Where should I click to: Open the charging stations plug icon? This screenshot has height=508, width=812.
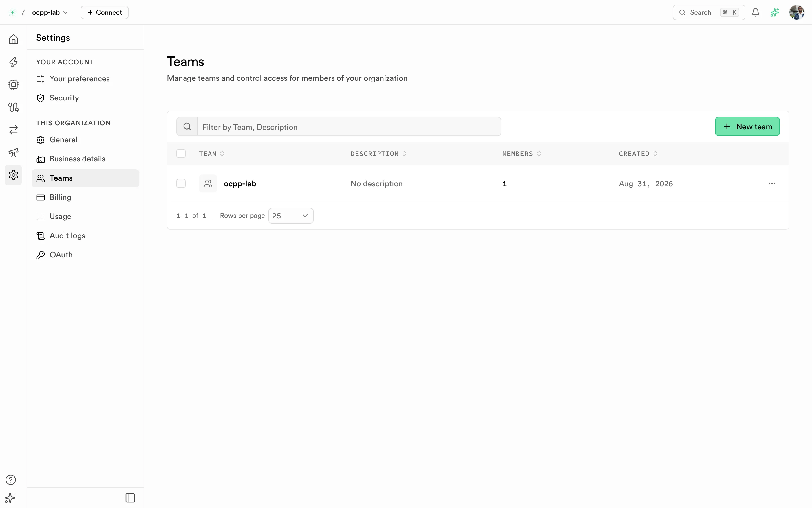pos(14,107)
